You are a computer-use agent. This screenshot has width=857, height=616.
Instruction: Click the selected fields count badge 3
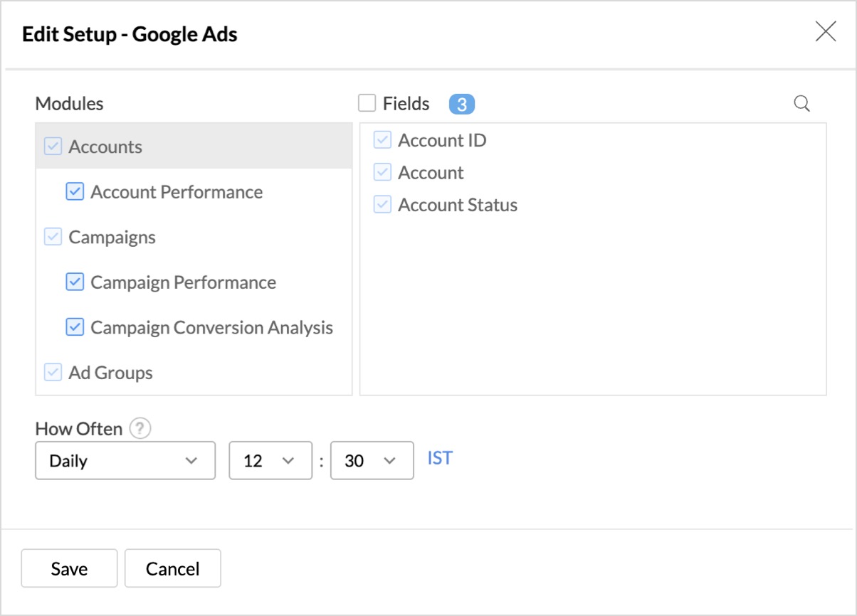tap(462, 105)
